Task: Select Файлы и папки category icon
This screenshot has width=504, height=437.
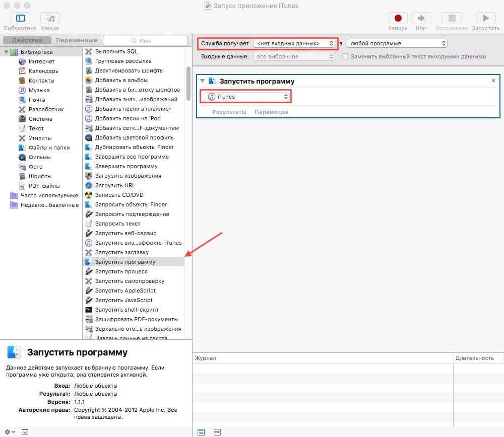Action: (x=22, y=148)
